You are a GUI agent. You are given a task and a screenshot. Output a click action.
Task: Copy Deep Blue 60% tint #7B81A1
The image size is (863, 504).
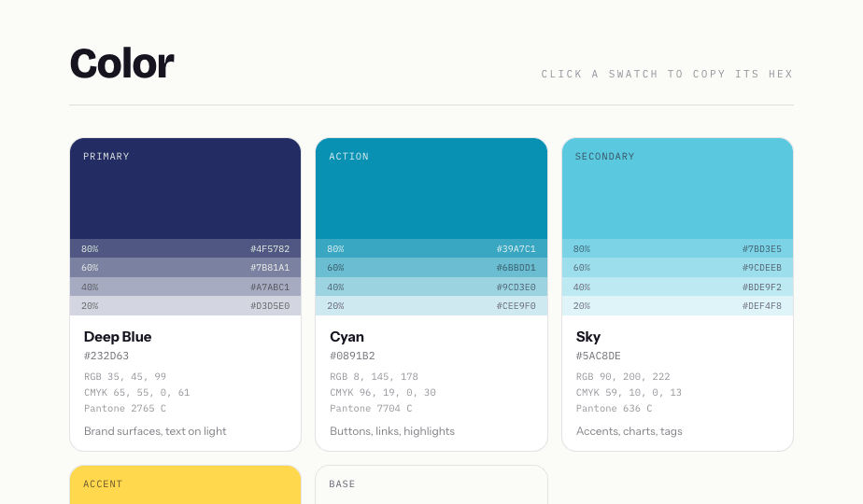tap(186, 268)
